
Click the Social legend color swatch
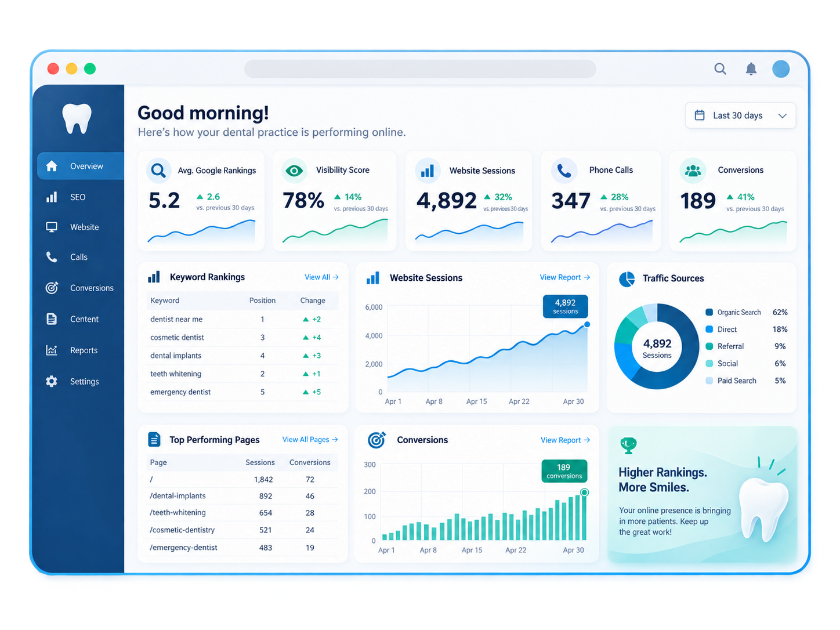709,364
